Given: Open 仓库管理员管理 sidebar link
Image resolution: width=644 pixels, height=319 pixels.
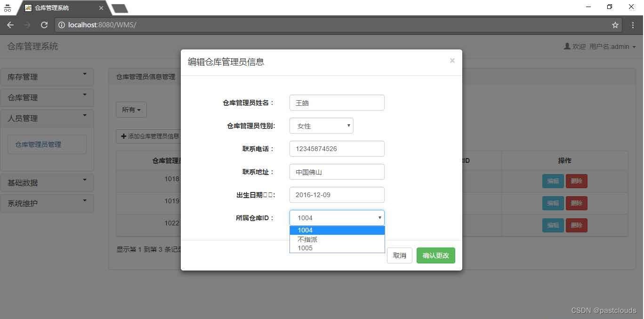Looking at the screenshot, I should [x=47, y=144].
